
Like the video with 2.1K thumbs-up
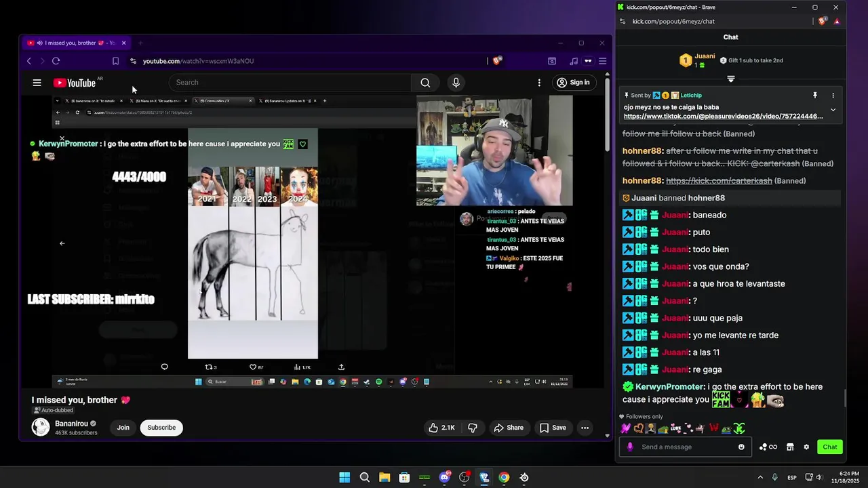click(441, 428)
